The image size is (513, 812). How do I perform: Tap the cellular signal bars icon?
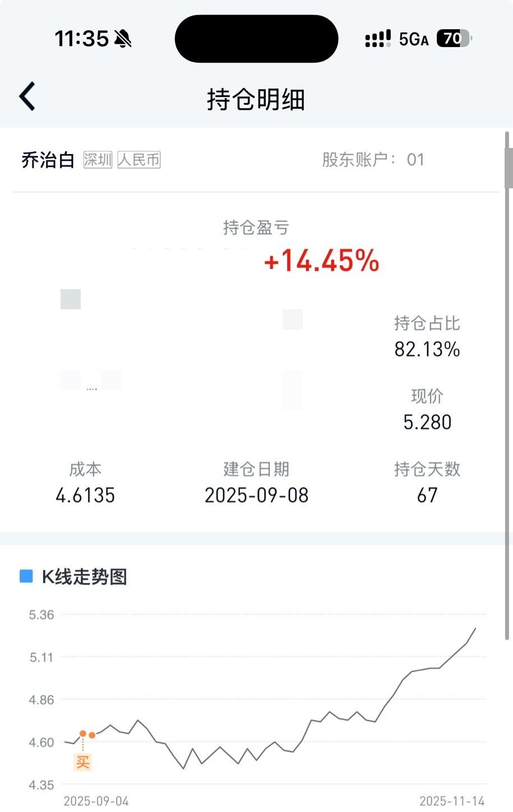click(378, 39)
